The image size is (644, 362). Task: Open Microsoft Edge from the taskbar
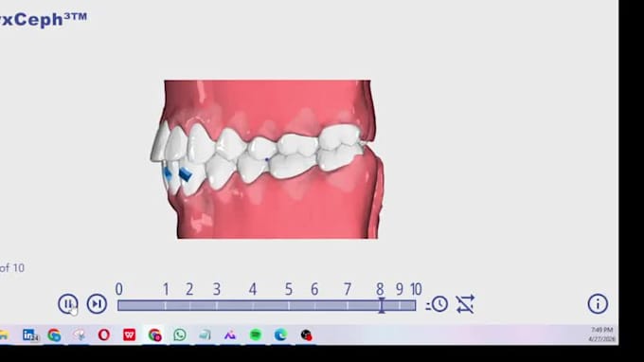click(281, 335)
